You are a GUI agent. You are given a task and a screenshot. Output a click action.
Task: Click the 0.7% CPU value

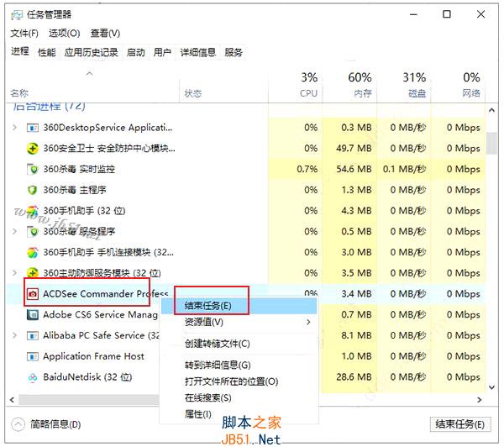[307, 169]
